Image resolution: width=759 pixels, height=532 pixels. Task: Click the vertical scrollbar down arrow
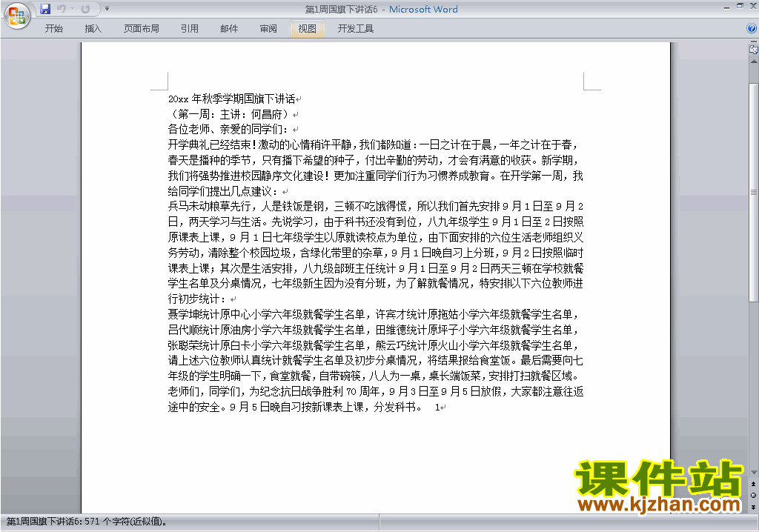[x=754, y=473]
